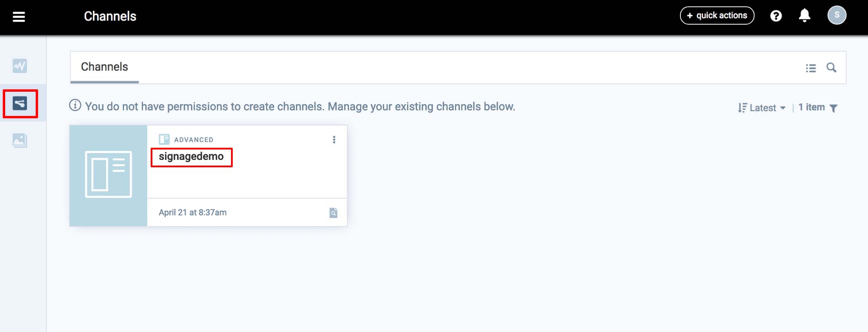The image size is (868, 332).
Task: Go to the dashboard activity sidebar icon
Action: click(x=20, y=66)
